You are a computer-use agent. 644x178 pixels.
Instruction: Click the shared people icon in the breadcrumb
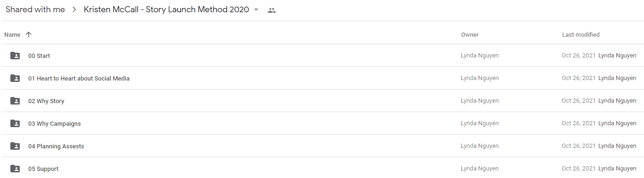point(272,10)
